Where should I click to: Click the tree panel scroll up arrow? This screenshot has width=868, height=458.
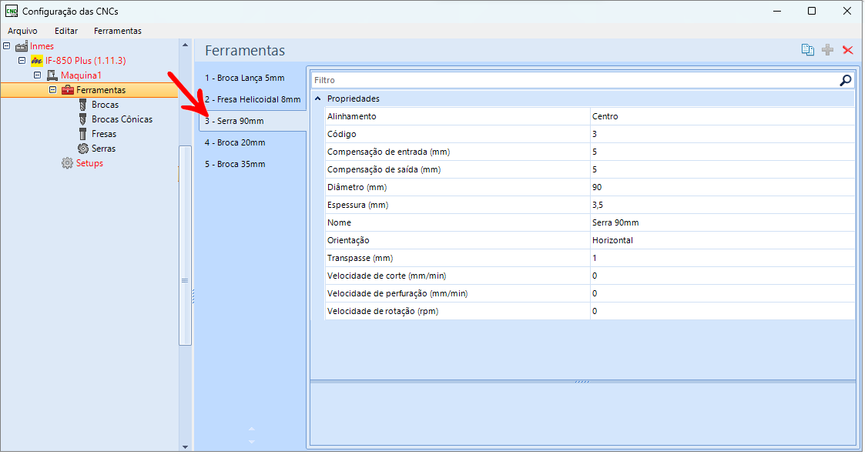185,45
